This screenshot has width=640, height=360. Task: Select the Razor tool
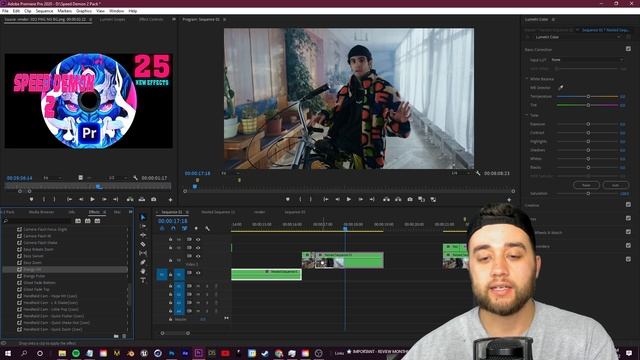143,244
